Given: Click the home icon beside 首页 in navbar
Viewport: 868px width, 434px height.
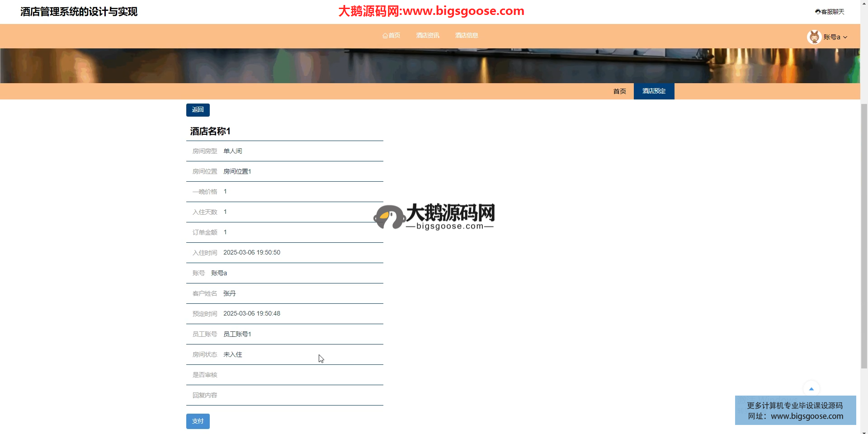Looking at the screenshot, I should tap(385, 36).
